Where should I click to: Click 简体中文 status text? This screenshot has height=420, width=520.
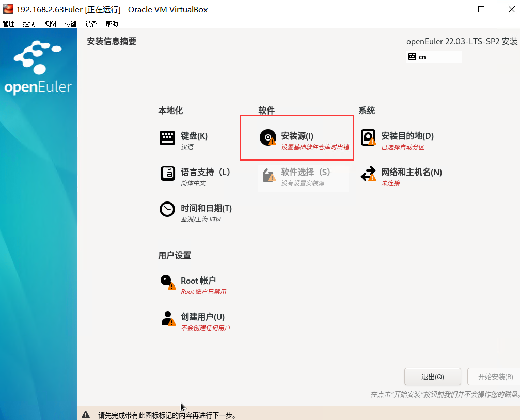pos(193,183)
